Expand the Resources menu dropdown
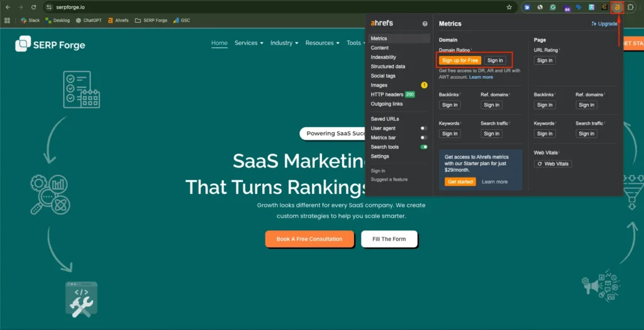Viewport: 644px width, 330px height. [x=323, y=43]
